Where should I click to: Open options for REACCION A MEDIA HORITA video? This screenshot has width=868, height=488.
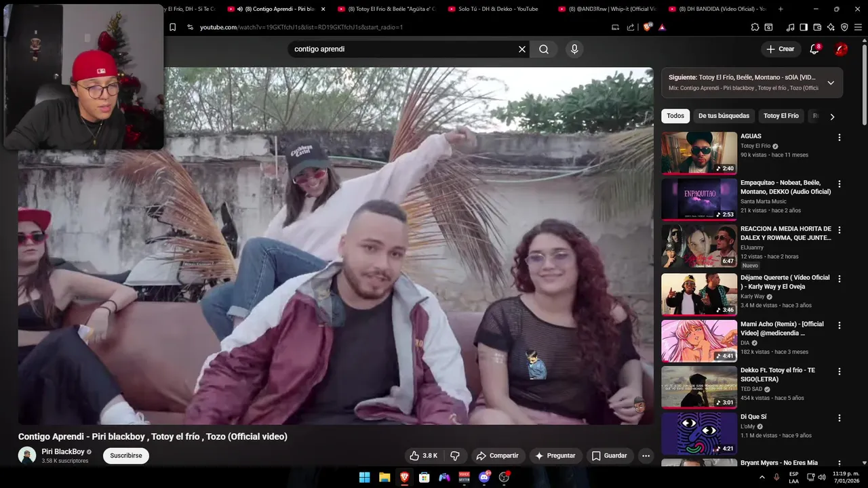(x=839, y=230)
